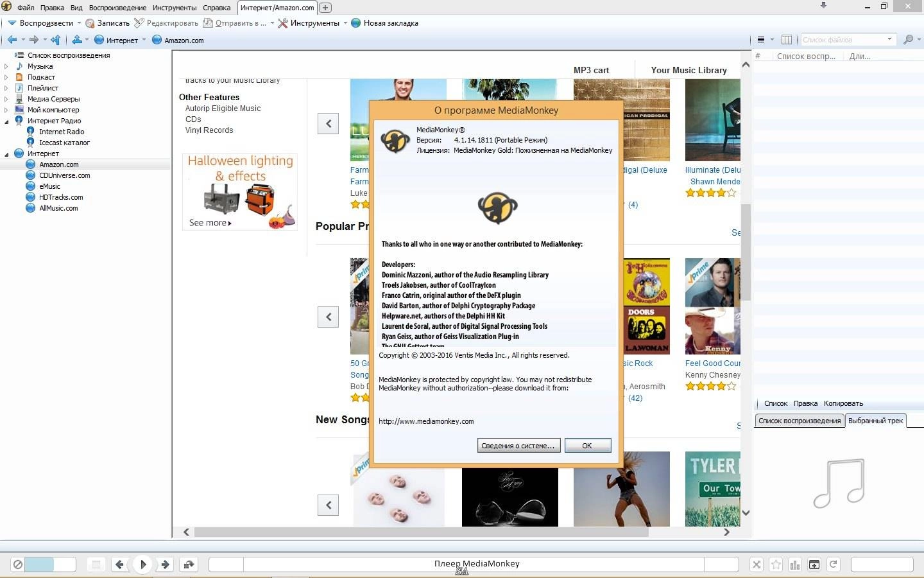Click the playback seek bar labeled Плеер MediaMonkey
Image resolution: width=924 pixels, height=578 pixels.
[474, 564]
